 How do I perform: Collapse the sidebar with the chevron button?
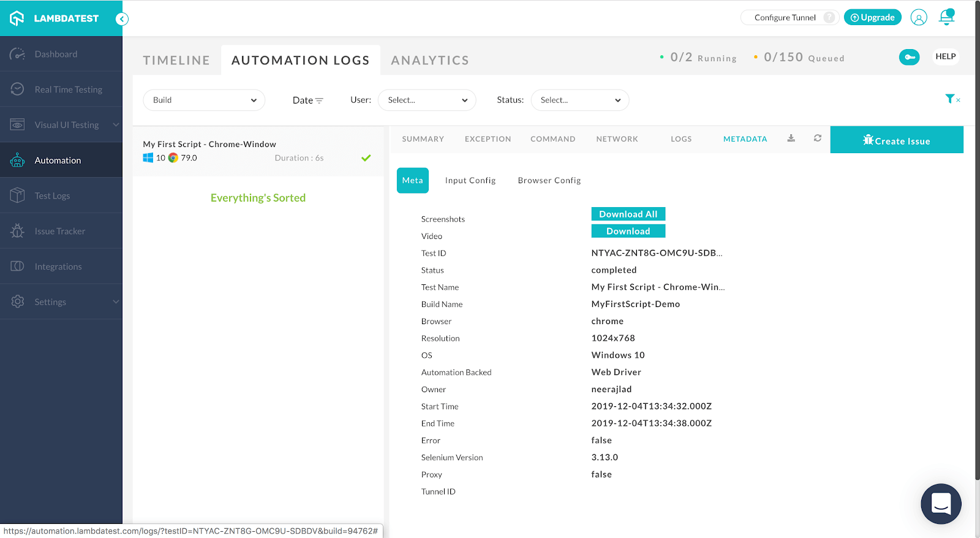click(122, 19)
